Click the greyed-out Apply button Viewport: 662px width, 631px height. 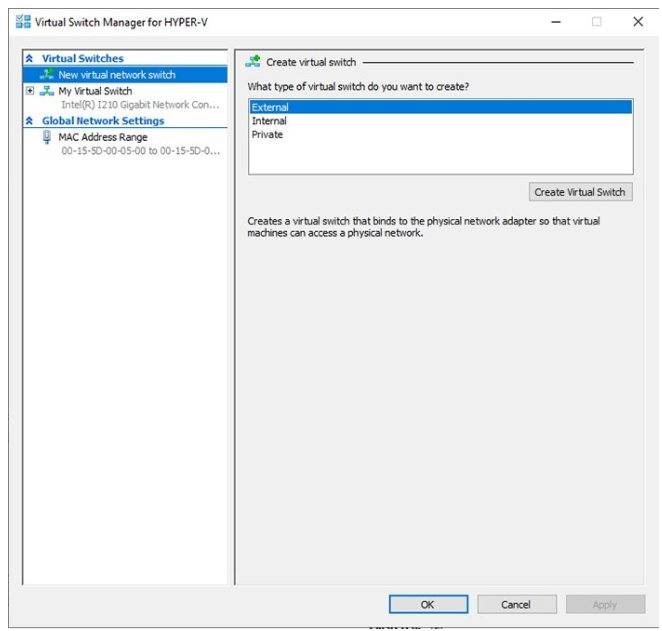point(605,604)
